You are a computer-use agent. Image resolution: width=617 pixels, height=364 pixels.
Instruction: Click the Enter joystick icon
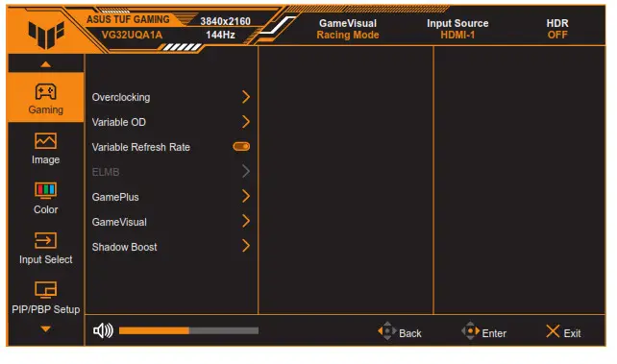click(471, 331)
